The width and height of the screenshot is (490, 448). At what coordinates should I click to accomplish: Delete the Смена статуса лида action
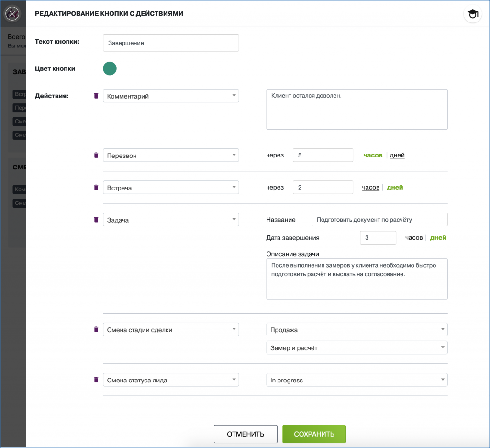coord(96,380)
